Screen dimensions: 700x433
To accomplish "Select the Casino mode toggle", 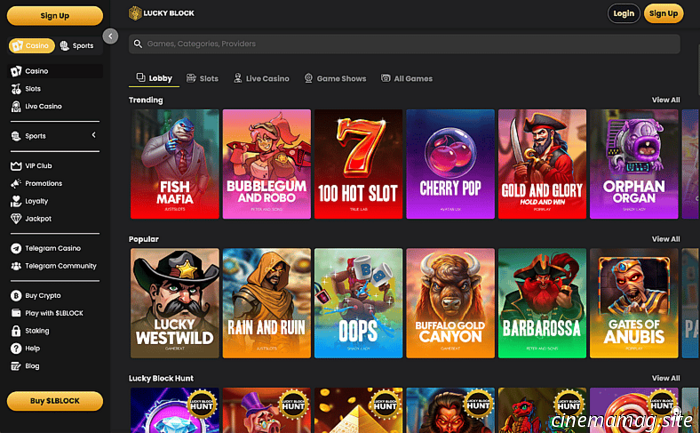I will tap(31, 46).
